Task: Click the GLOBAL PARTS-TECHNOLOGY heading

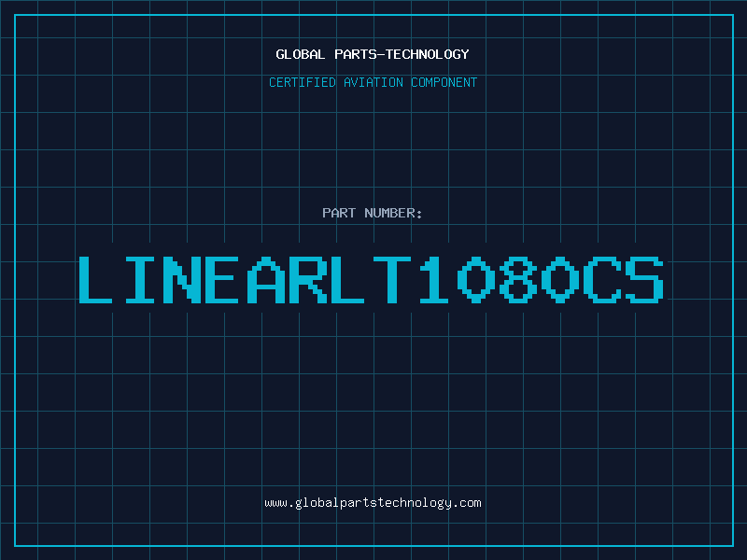Action: point(373,54)
